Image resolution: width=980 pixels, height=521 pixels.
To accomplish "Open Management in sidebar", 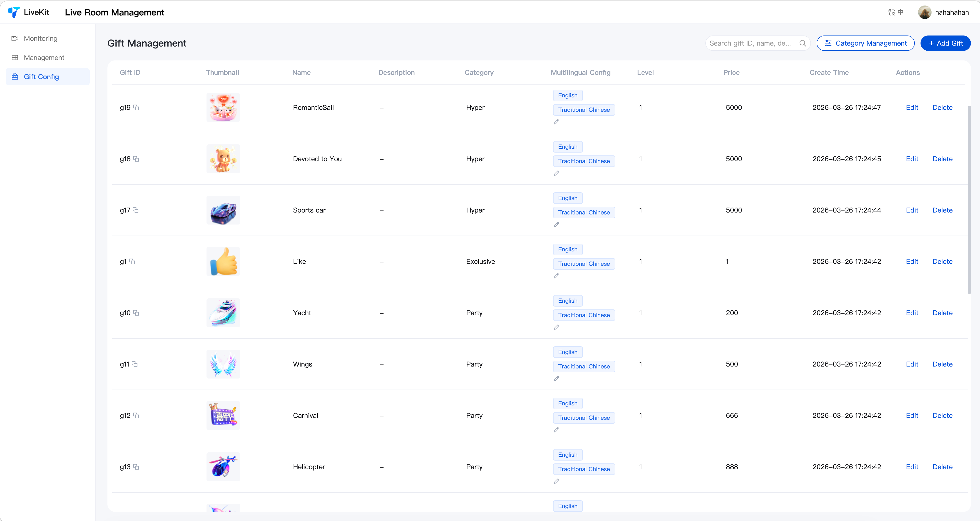I will click(x=44, y=58).
